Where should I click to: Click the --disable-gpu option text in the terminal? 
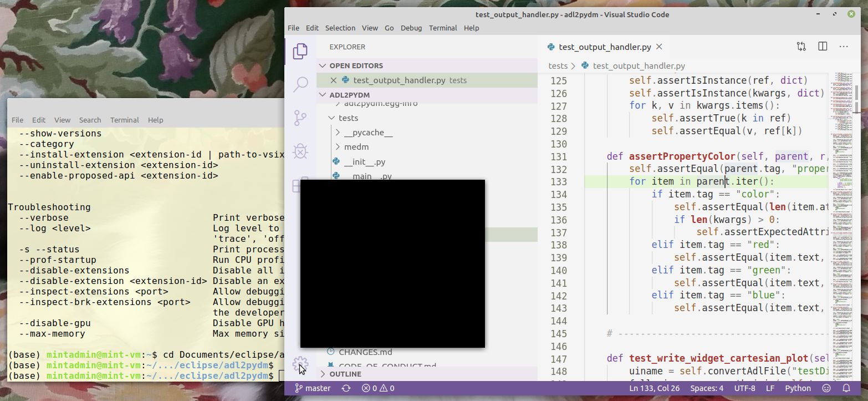click(x=55, y=323)
